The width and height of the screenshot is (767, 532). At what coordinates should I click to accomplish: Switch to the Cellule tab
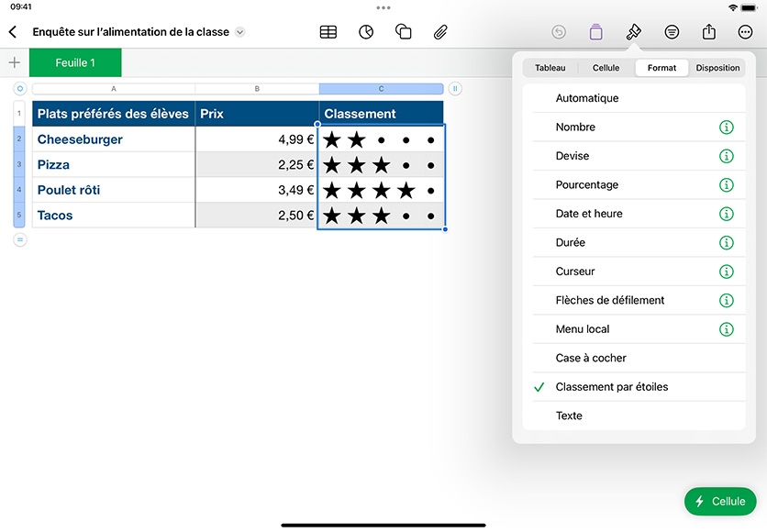point(606,68)
